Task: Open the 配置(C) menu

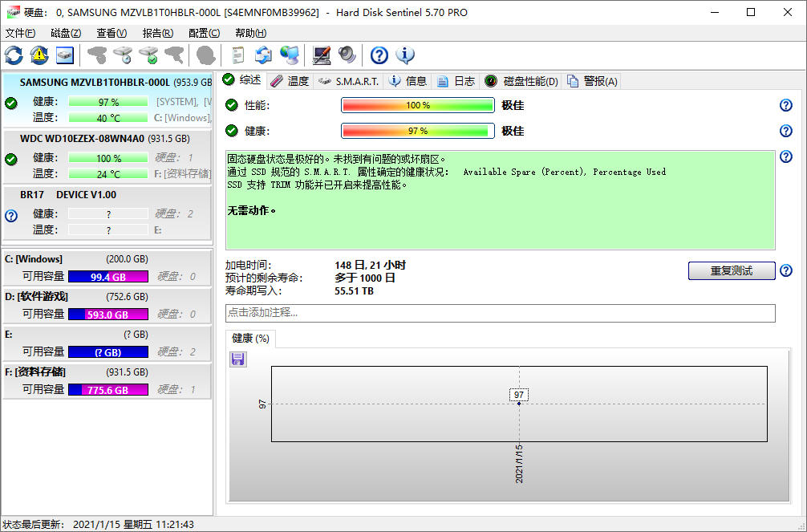Action: coord(205,33)
